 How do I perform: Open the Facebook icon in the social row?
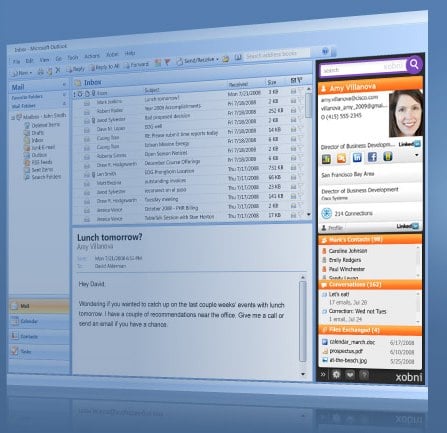coord(372,157)
